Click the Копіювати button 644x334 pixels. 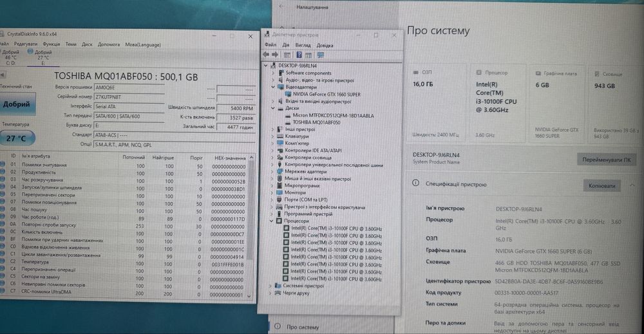(x=601, y=185)
